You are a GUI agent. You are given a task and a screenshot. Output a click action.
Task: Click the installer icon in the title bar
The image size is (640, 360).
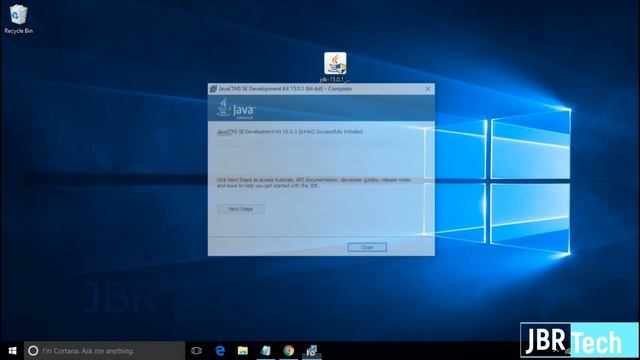pyautogui.click(x=213, y=89)
